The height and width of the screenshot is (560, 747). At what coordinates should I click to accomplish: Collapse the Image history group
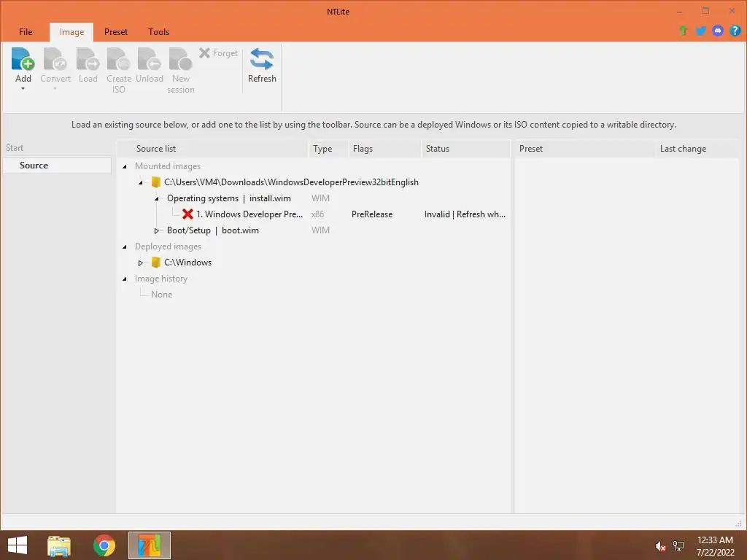pos(124,279)
